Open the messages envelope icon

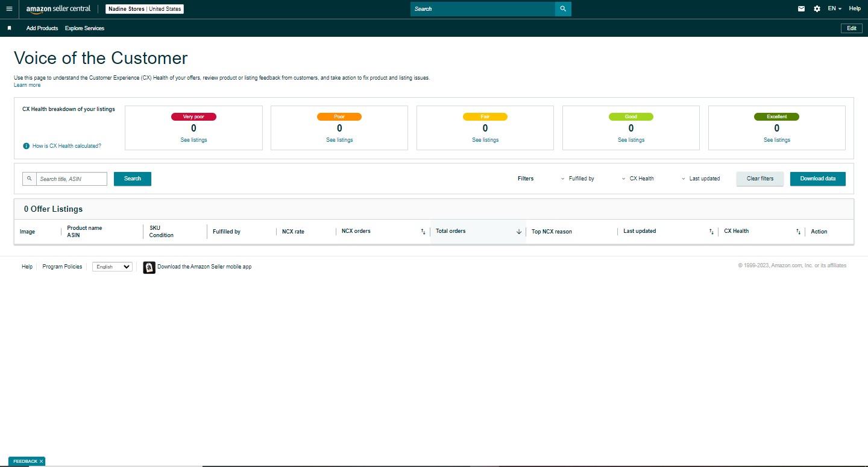point(801,9)
